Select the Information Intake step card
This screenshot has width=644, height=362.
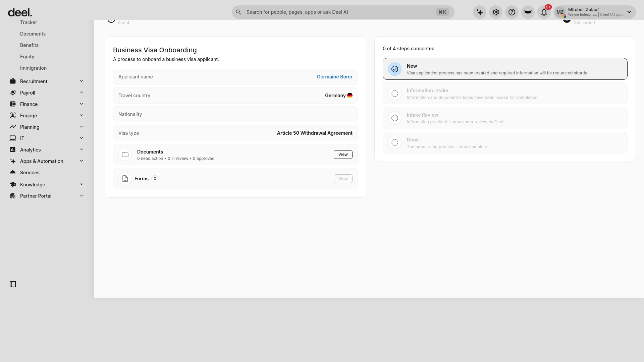tap(505, 94)
